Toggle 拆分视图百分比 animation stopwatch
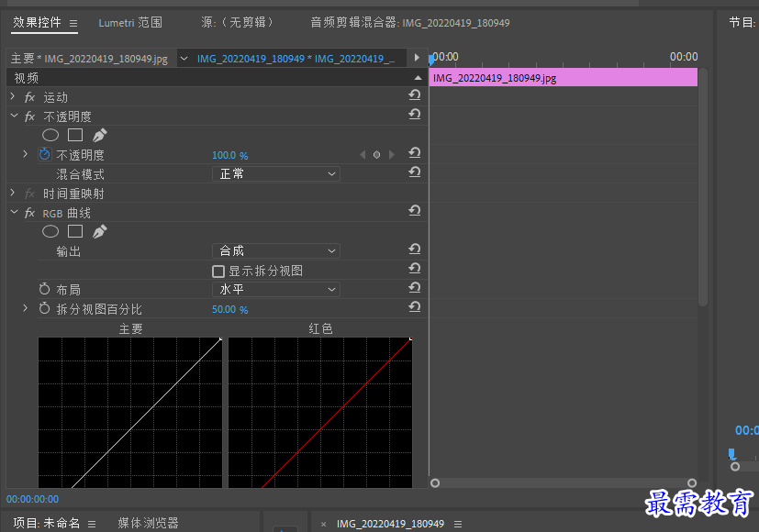Viewport: 759px width, 532px height. click(45, 308)
